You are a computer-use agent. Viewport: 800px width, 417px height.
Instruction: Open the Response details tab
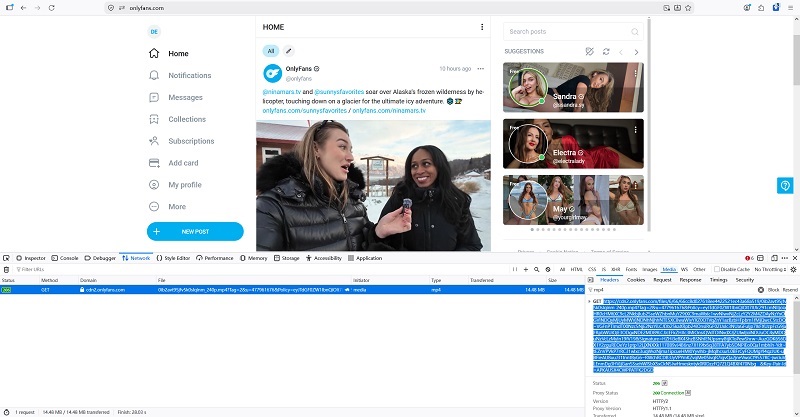pos(690,280)
